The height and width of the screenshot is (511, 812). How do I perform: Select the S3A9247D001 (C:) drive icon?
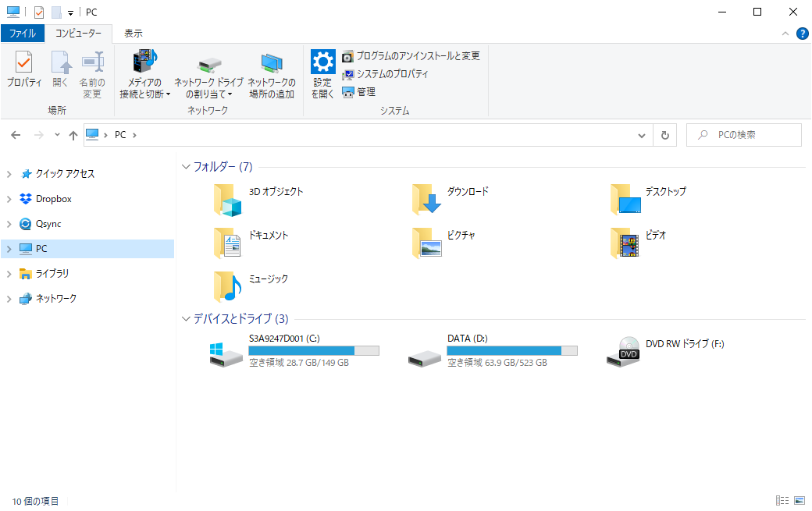coord(226,355)
